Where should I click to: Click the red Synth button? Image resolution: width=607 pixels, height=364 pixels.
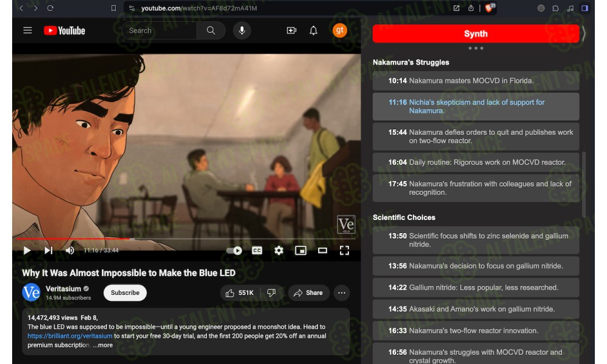[x=476, y=33]
